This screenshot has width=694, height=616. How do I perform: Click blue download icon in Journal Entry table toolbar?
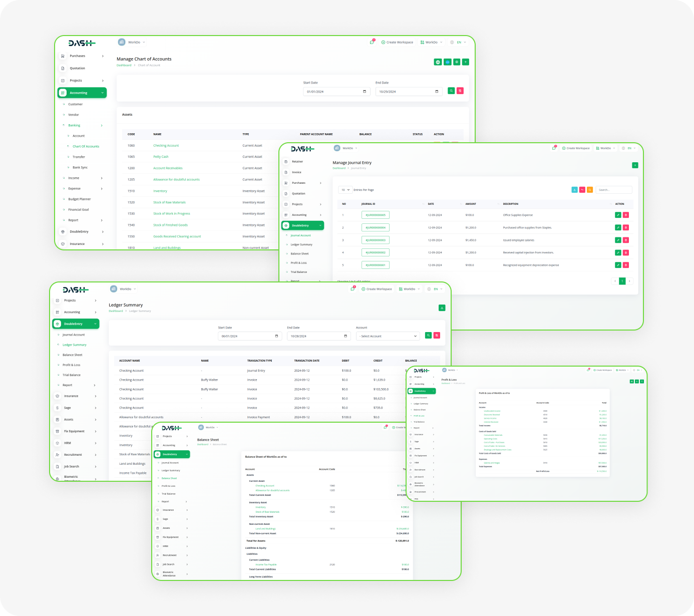coord(574,190)
